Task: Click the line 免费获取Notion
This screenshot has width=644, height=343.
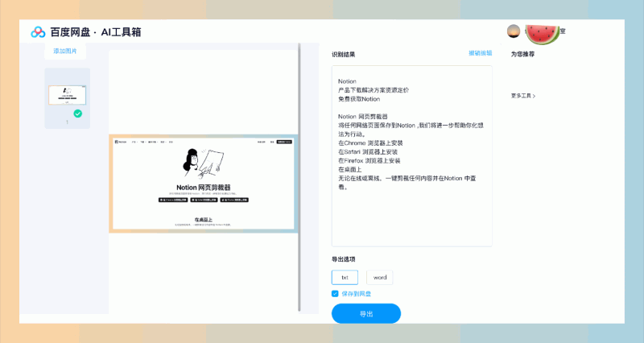Action: click(x=359, y=99)
